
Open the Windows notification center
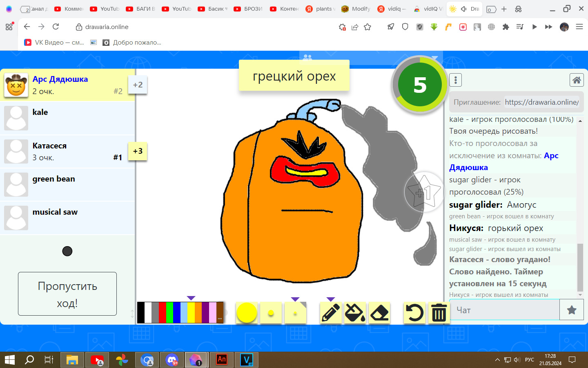pos(572,360)
